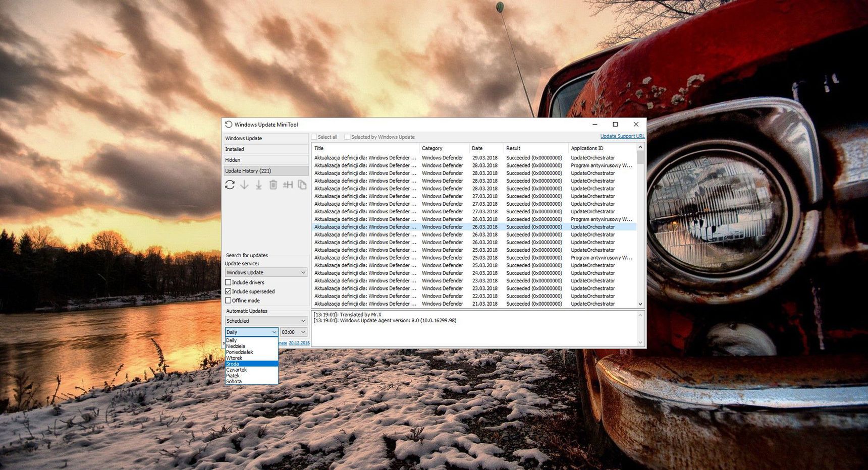Click the refresh check-for-updates icon

pos(230,185)
